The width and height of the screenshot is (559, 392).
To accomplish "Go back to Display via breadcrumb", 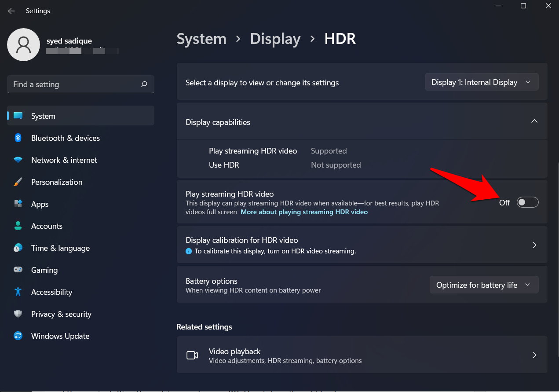I will pos(275,39).
